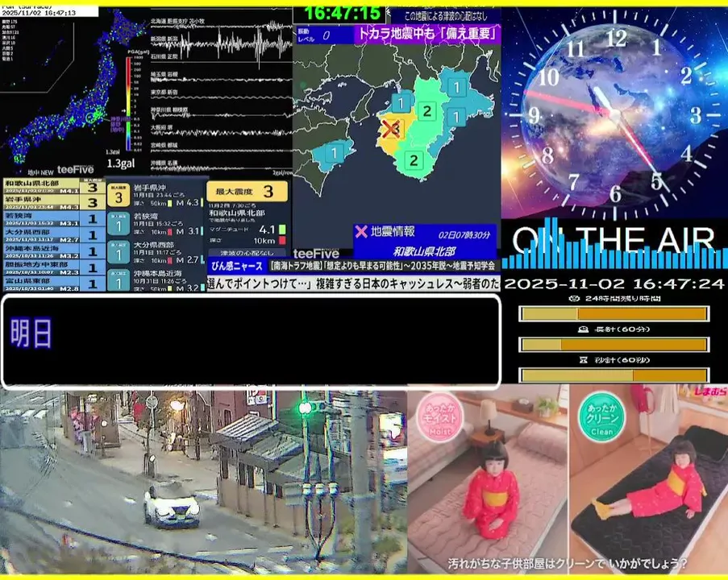Click the 秒針(60秒) progress bar
Image resolution: width=728 pixels, height=580 pixels.
click(614, 375)
